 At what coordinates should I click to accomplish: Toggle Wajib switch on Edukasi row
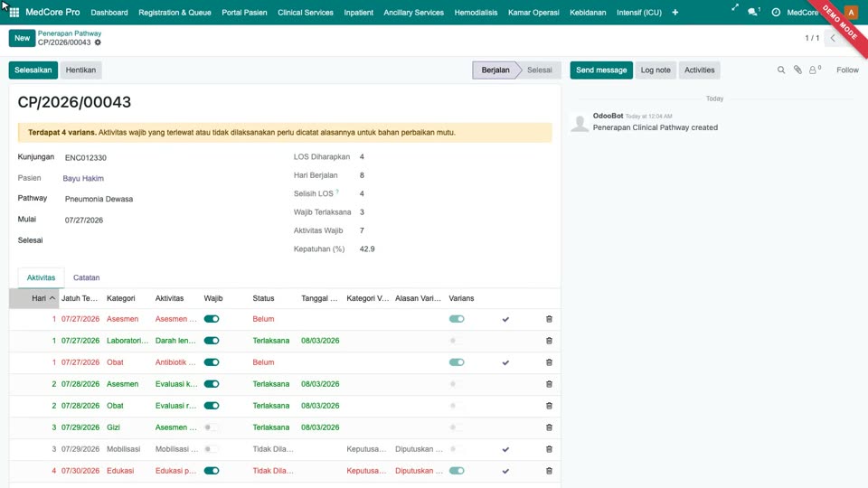(x=212, y=471)
